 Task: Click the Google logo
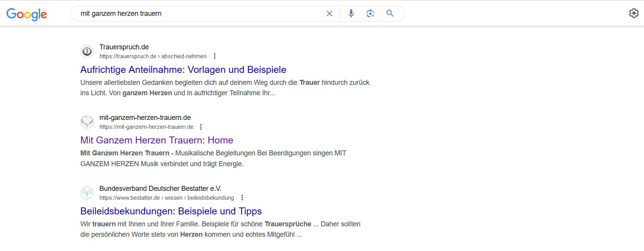(27, 14)
